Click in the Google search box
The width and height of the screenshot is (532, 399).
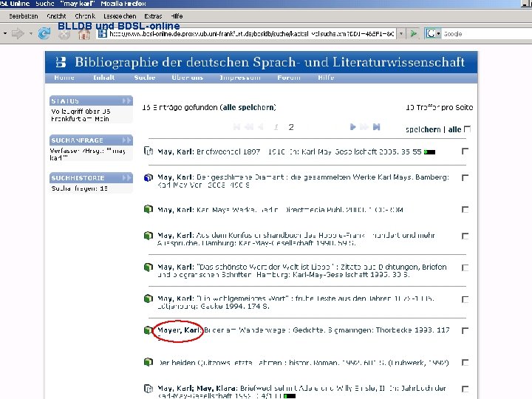[x=487, y=33]
